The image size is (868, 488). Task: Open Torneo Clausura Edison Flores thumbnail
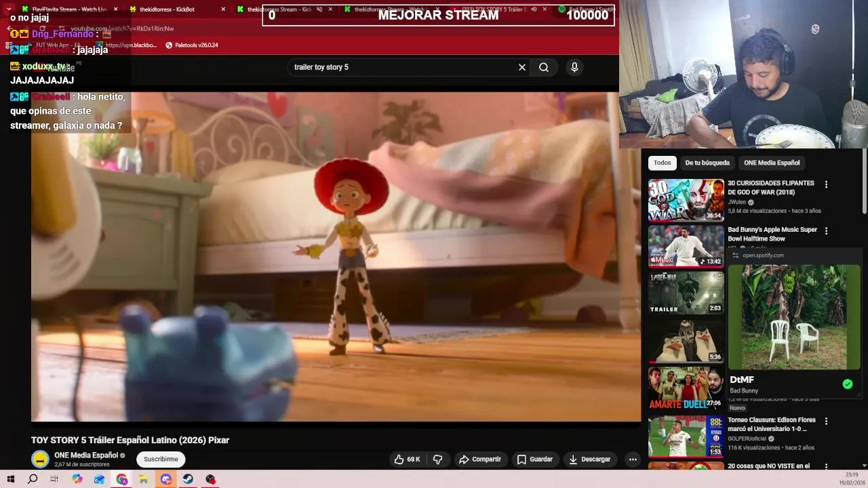[x=686, y=436]
